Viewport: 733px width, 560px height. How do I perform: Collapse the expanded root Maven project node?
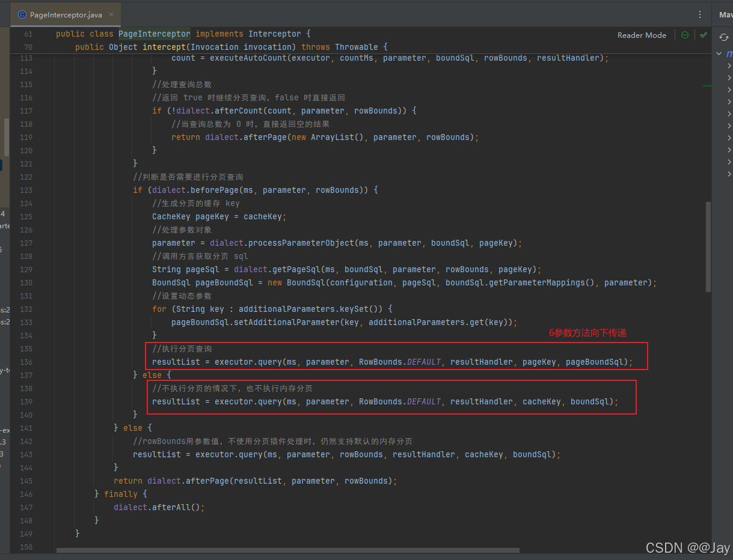point(720,54)
